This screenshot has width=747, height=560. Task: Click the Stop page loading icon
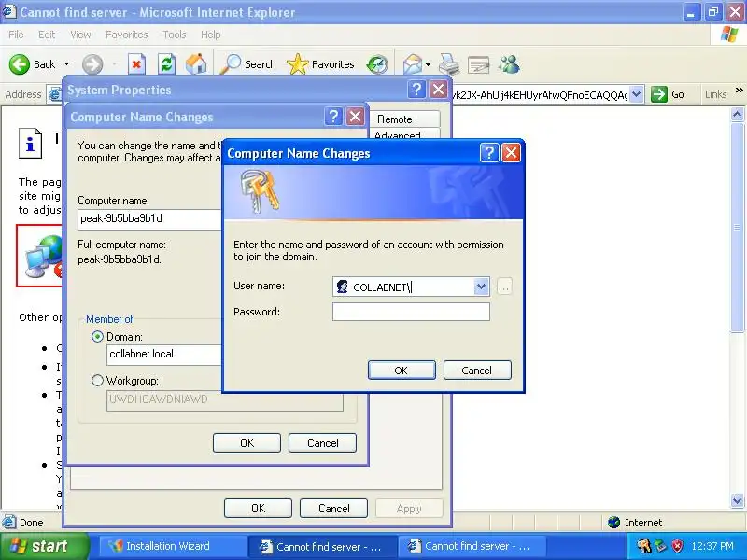pyautogui.click(x=136, y=64)
